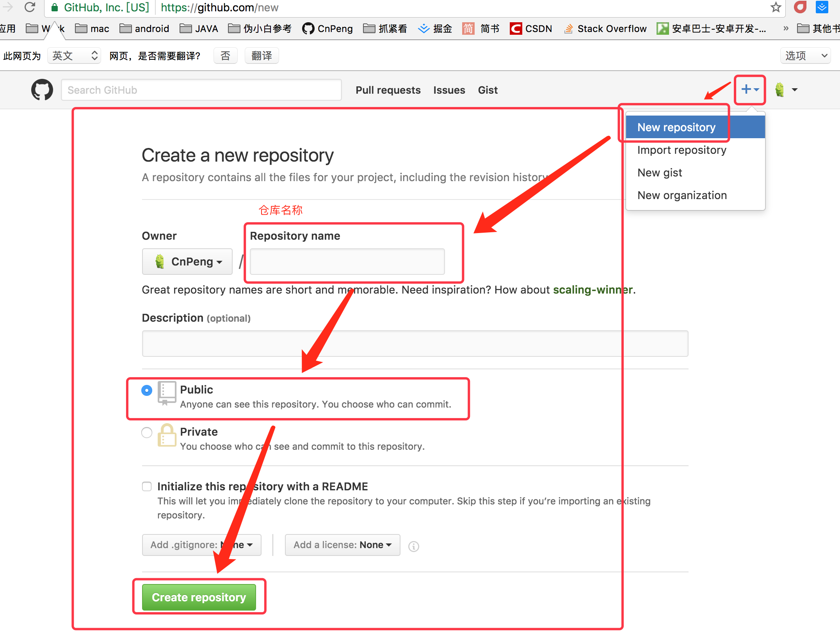Open the Gist link
Screen dimensions: 840x634
(488, 90)
